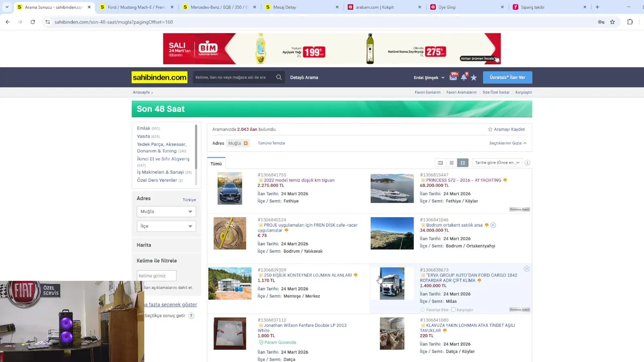
Task: Click the help icon beside Seçtikçe sonuç getir
Action: pyautogui.click(x=191, y=316)
